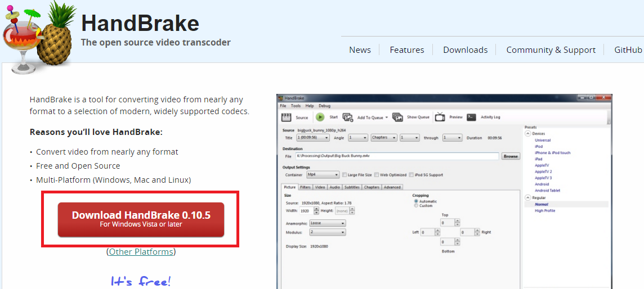The image size is (644, 289).
Task: Enable the Large File Size checkbox
Action: point(345,175)
